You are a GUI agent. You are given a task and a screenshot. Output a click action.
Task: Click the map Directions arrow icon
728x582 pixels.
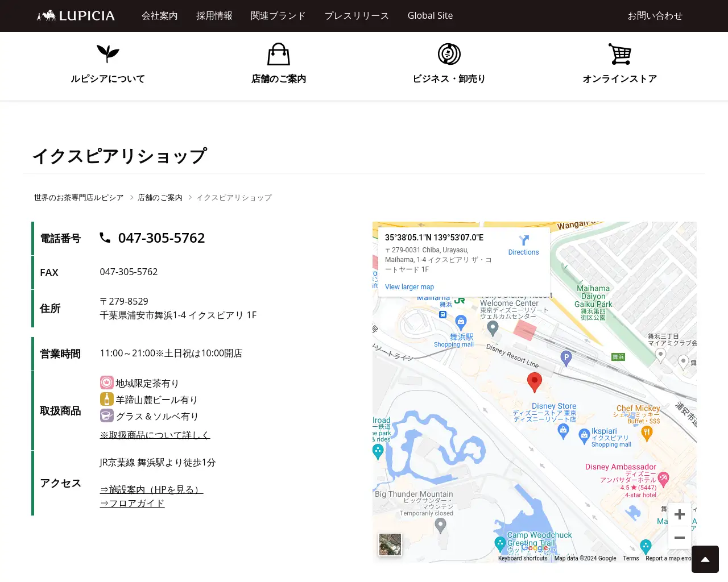click(x=524, y=240)
